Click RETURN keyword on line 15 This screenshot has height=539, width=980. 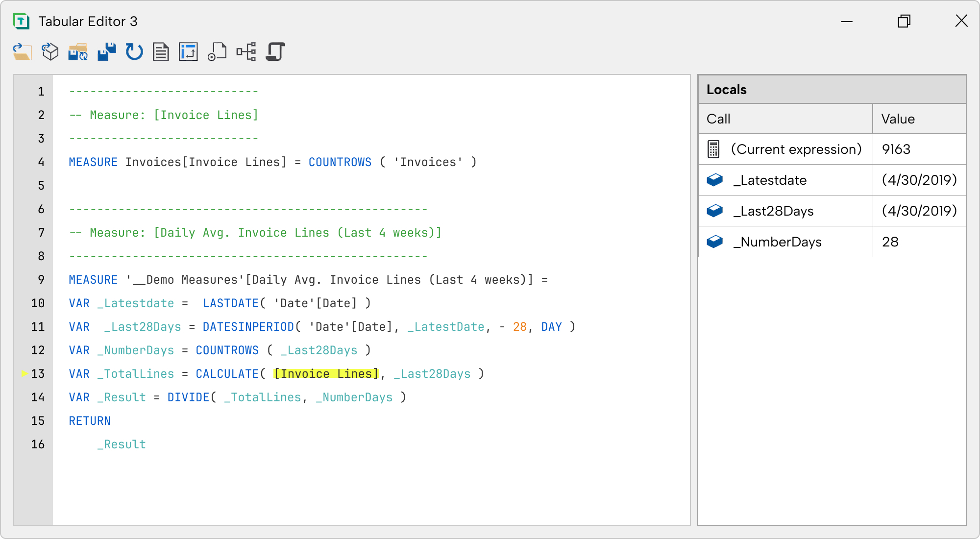pyautogui.click(x=90, y=421)
